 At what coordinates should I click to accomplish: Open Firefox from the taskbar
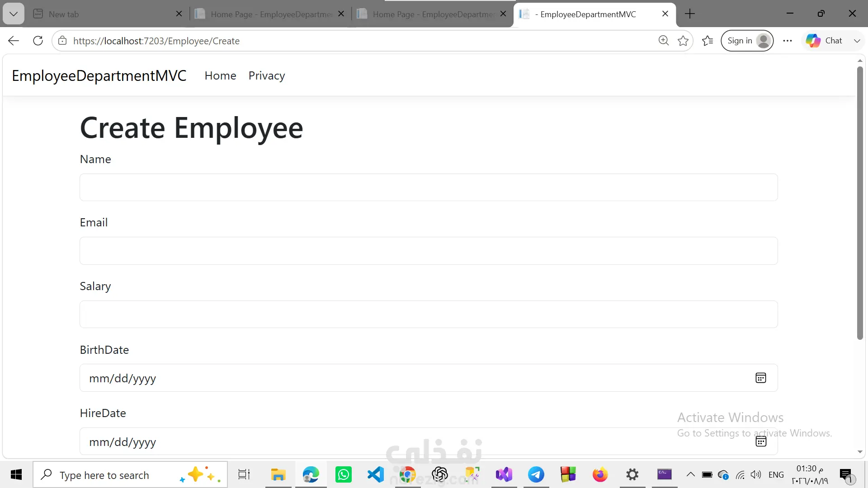tap(600, 474)
